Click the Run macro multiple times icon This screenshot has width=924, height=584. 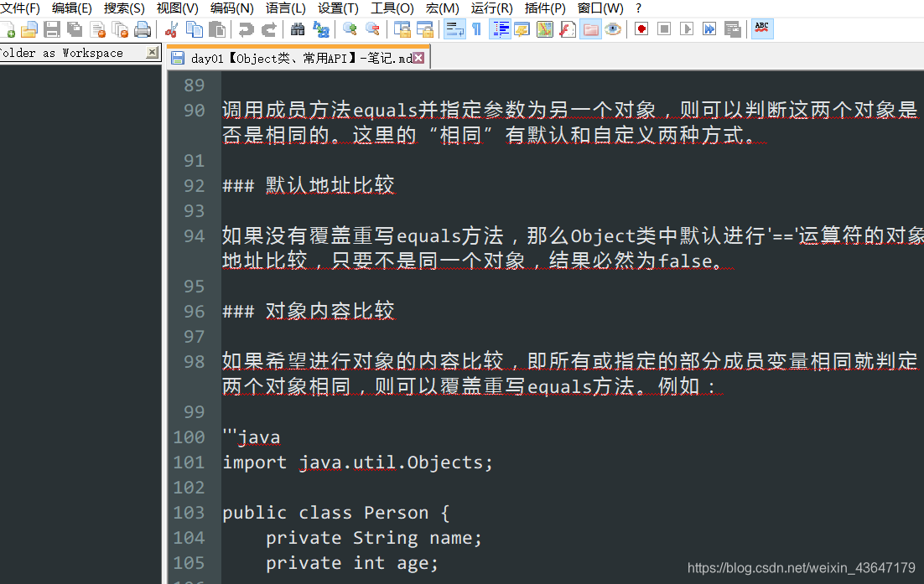709,28
